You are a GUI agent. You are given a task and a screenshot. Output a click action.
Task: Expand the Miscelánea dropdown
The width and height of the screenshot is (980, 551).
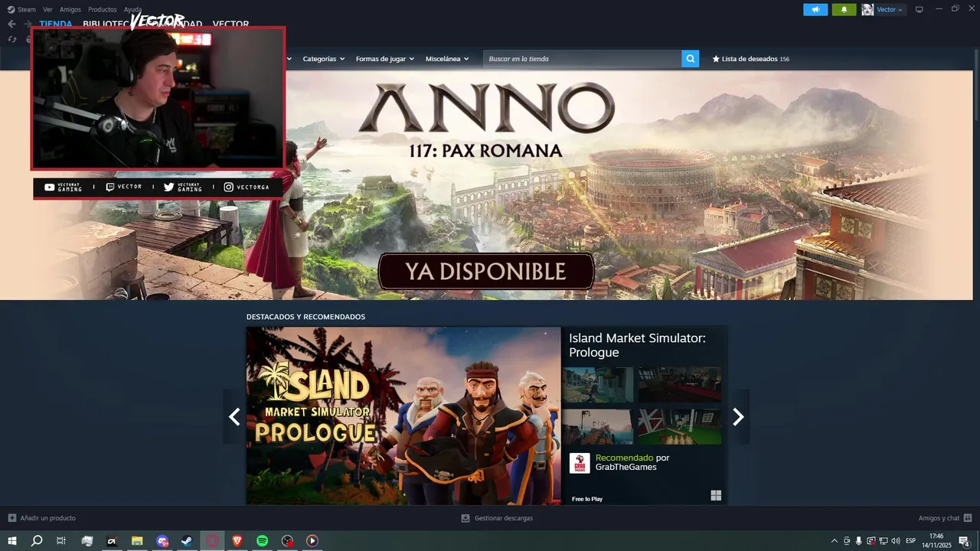[447, 59]
